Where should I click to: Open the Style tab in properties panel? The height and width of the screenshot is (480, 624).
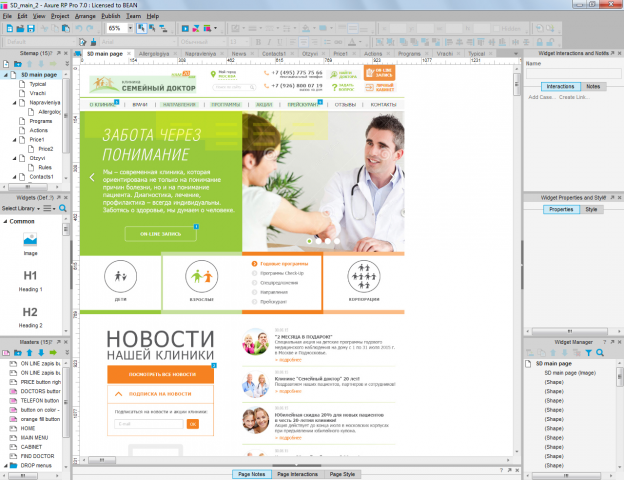591,209
